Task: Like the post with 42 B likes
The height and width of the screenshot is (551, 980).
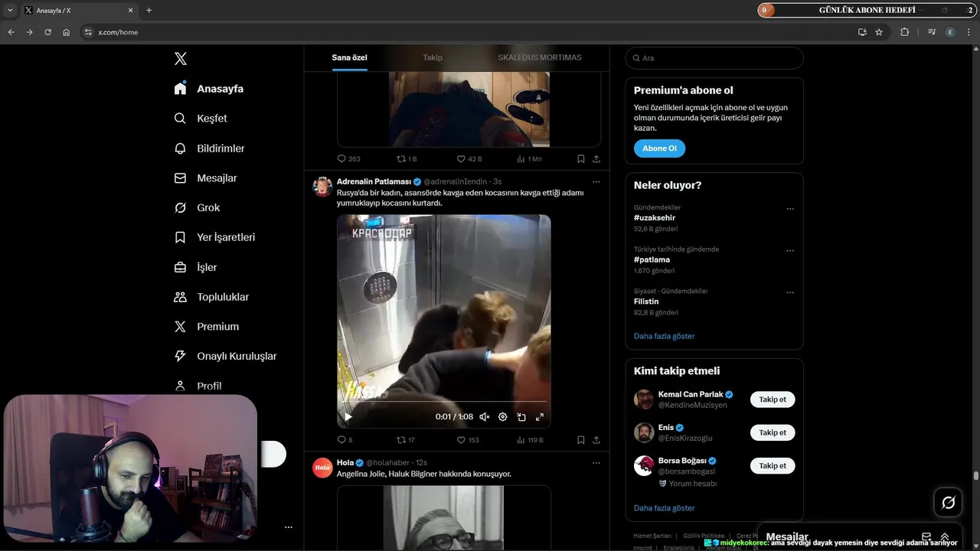Action: 469,159
